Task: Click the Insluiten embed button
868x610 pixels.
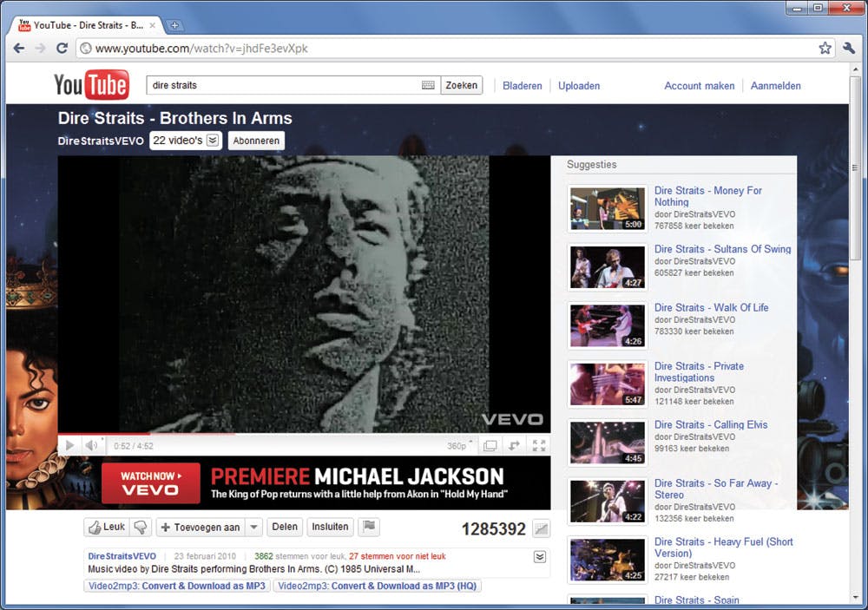Action: [330, 527]
